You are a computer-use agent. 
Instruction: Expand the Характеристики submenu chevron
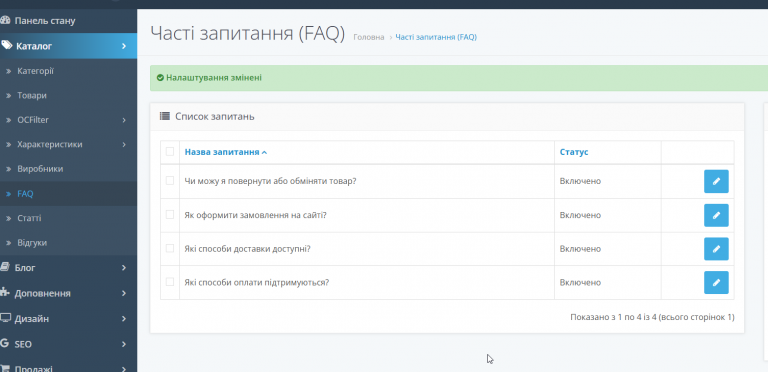(x=124, y=144)
